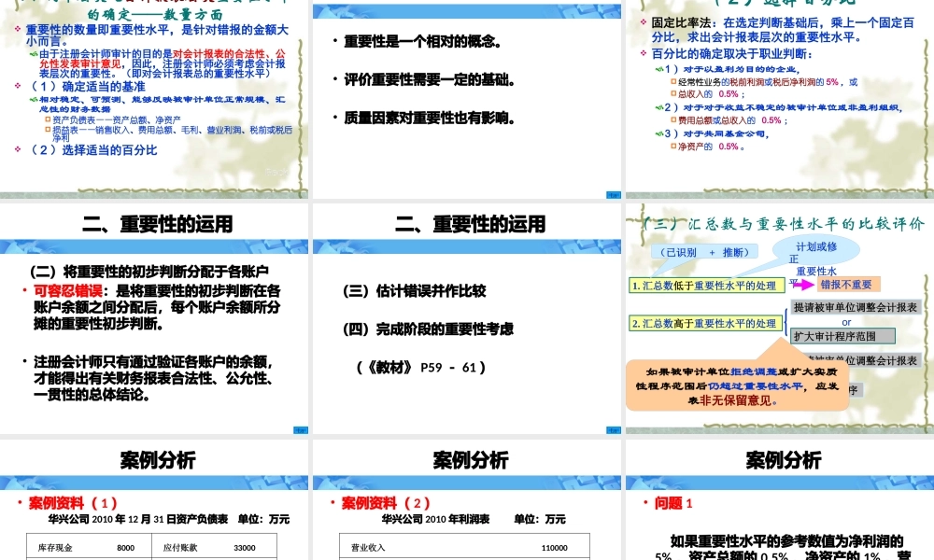
Task: Click the blue back icon on the 估计错误并作比较 slide
Action: (613, 429)
